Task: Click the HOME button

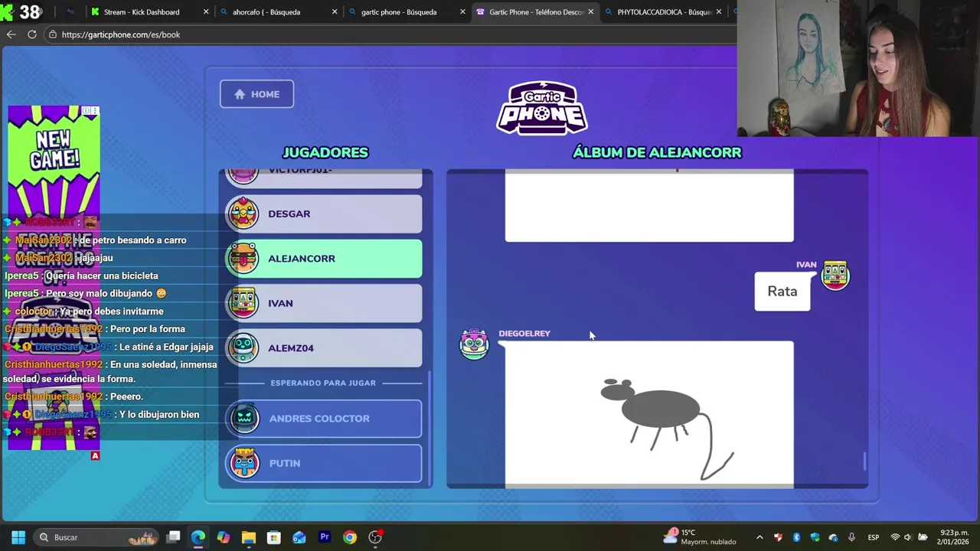Action: [256, 94]
